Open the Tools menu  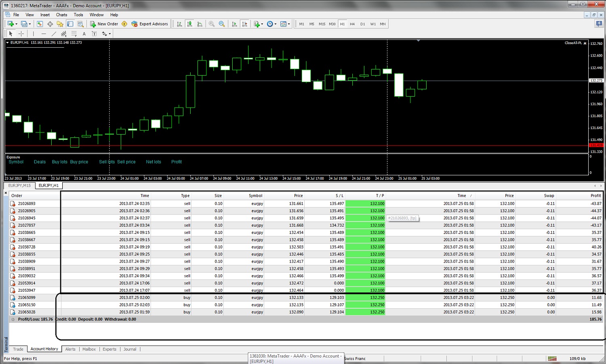click(x=78, y=15)
